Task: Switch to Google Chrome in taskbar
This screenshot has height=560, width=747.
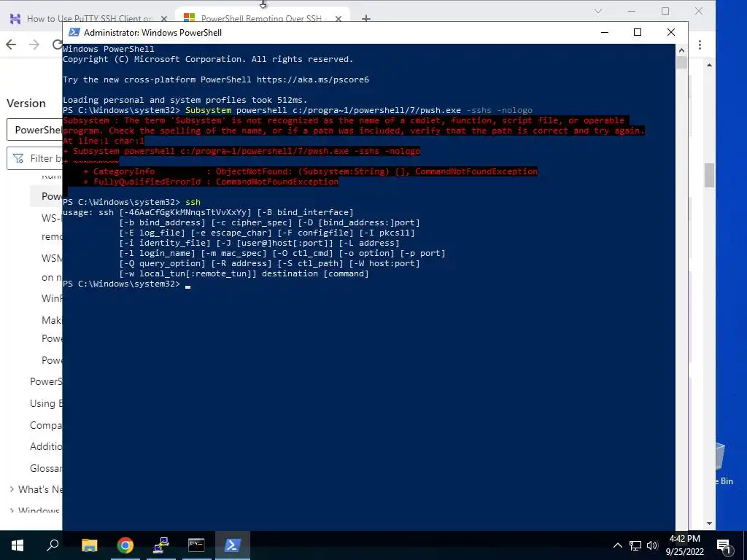Action: click(x=125, y=545)
